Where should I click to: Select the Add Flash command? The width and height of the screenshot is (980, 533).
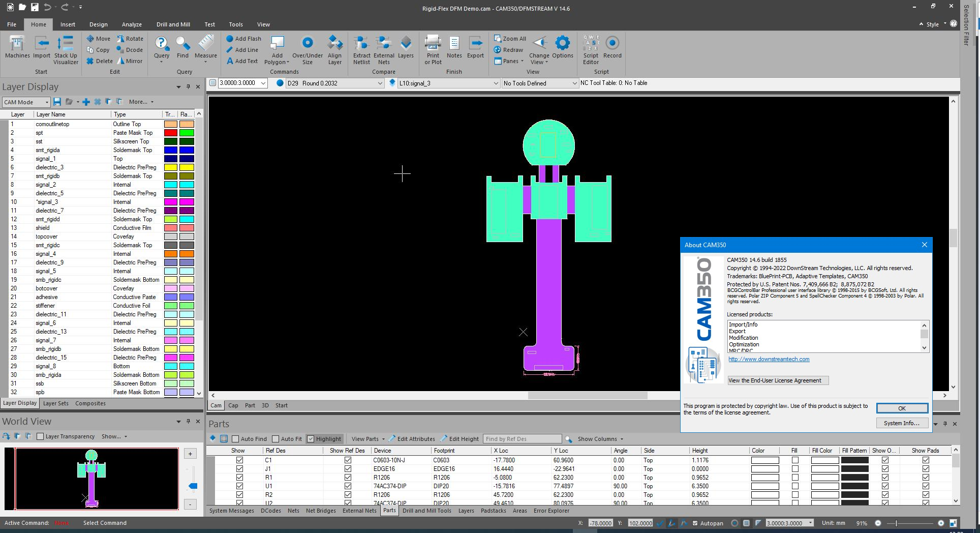(243, 39)
